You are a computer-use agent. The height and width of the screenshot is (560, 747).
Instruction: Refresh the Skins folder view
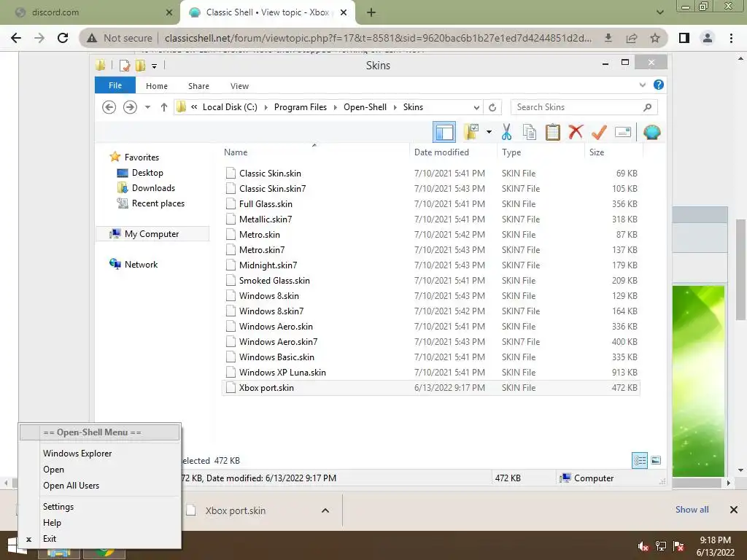[492, 107]
